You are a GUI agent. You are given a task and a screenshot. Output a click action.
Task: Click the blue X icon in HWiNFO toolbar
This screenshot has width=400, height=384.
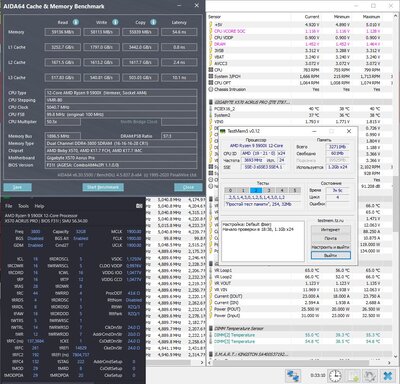pos(388,376)
